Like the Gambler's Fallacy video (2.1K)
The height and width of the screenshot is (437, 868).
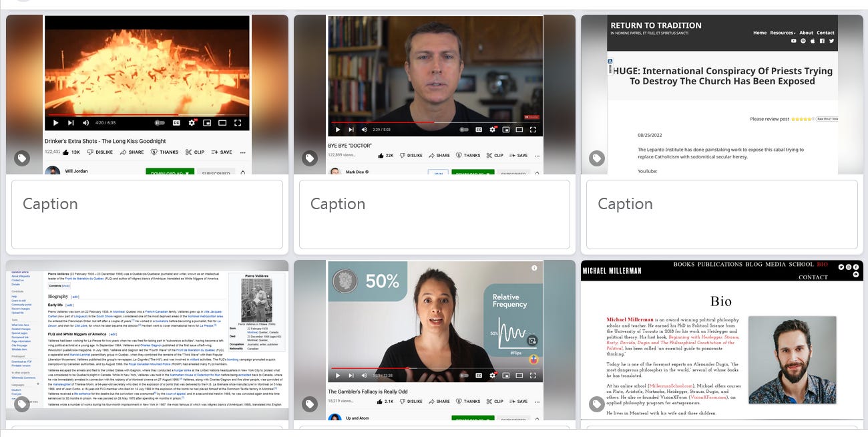385,402
